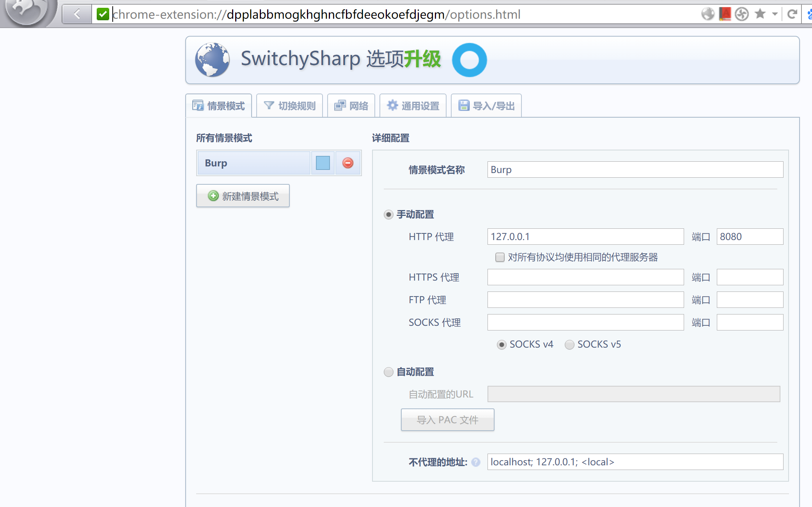Delete the Burp profile with red minus icon
Screen dimensions: 812x507
pos(348,163)
